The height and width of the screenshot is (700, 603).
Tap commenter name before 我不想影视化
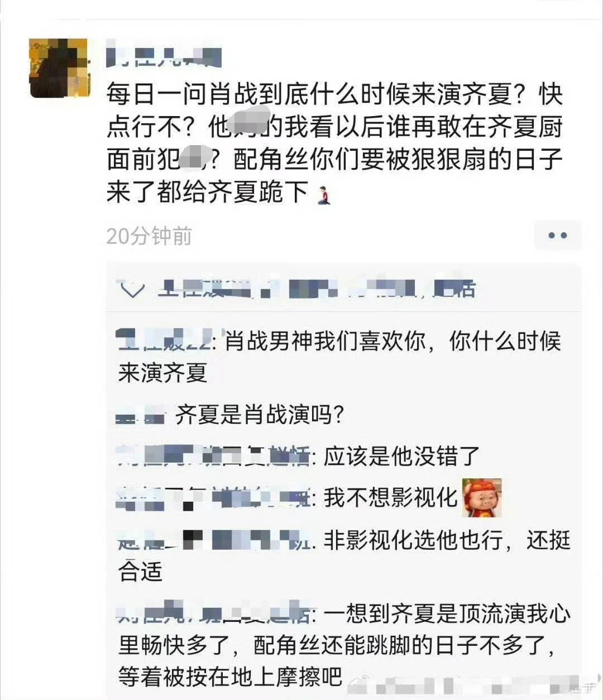(x=214, y=497)
